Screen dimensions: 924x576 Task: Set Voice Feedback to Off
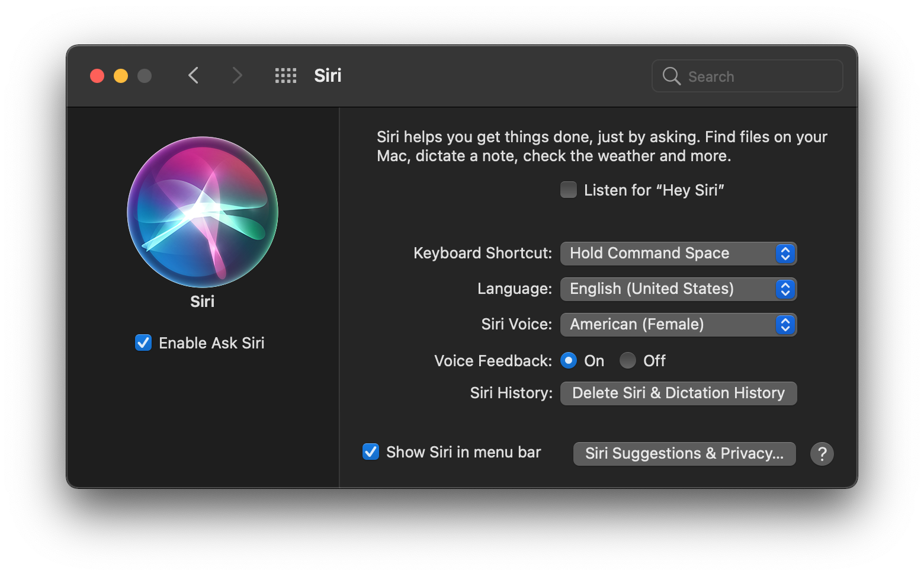pyautogui.click(x=628, y=361)
